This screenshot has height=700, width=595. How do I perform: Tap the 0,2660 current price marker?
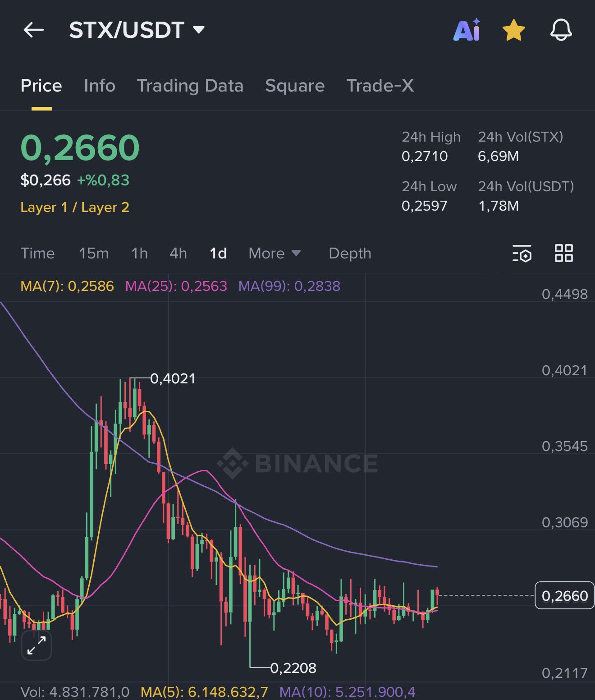click(x=564, y=596)
